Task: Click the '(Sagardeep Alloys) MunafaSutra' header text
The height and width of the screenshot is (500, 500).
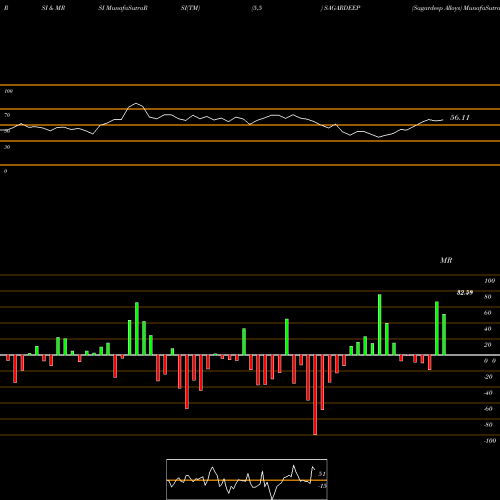Action: tap(456, 8)
